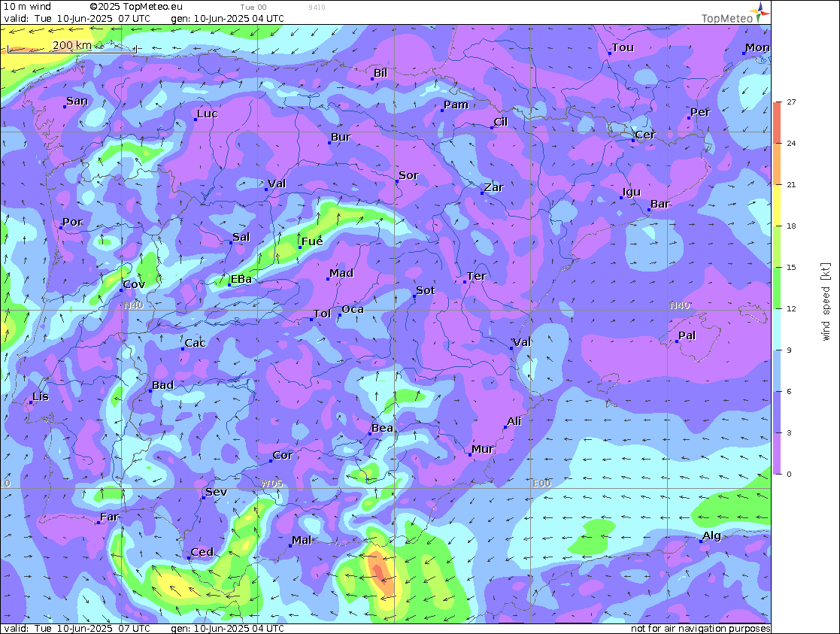Click the "Tue 00" run label
The width and height of the screenshot is (840, 634).
(253, 7)
